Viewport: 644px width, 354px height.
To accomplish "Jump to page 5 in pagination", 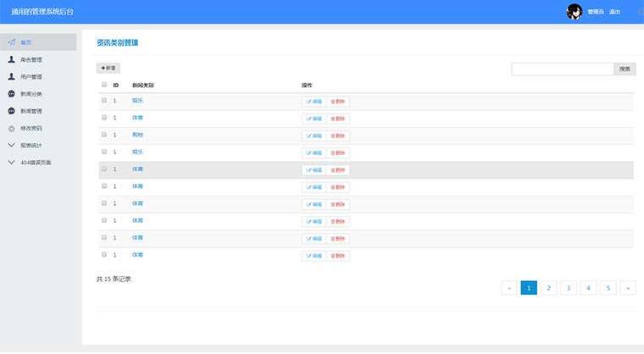I will pyautogui.click(x=608, y=288).
